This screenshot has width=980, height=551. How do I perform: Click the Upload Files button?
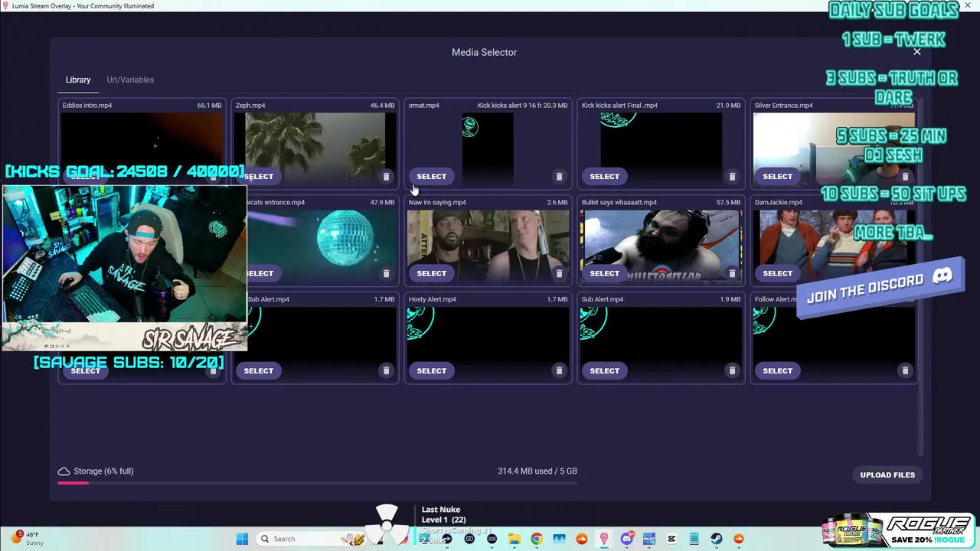(887, 474)
